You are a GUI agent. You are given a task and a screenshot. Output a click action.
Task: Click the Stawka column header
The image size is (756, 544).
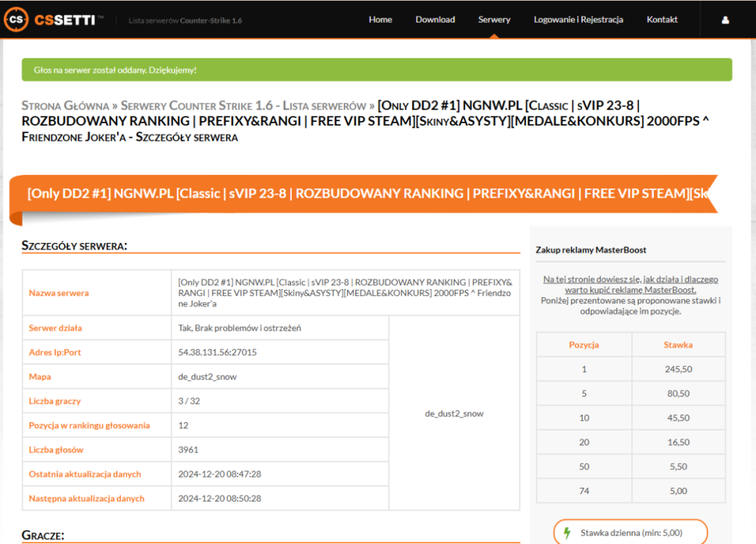pyautogui.click(x=678, y=345)
